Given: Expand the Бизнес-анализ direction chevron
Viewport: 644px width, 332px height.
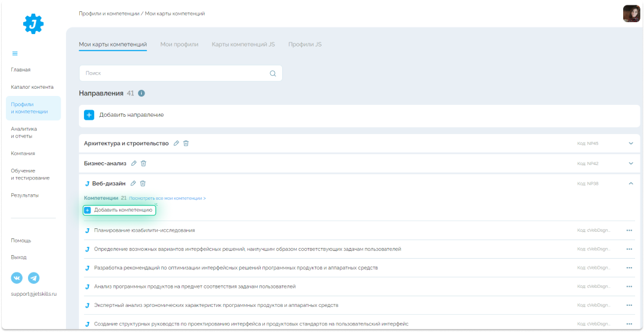Looking at the screenshot, I should click(x=631, y=163).
